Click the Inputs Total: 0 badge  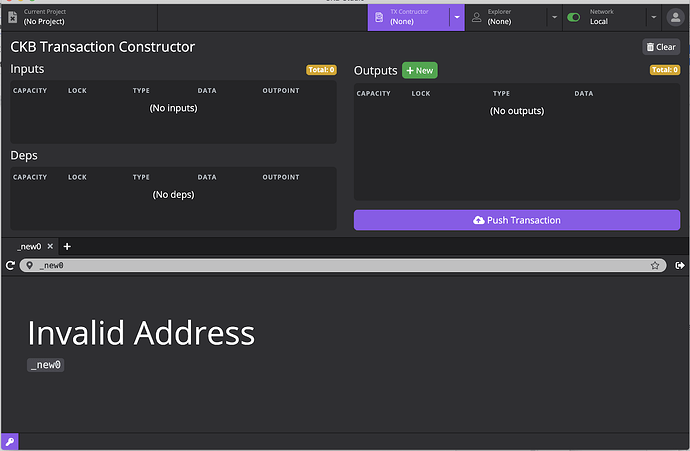pos(321,70)
